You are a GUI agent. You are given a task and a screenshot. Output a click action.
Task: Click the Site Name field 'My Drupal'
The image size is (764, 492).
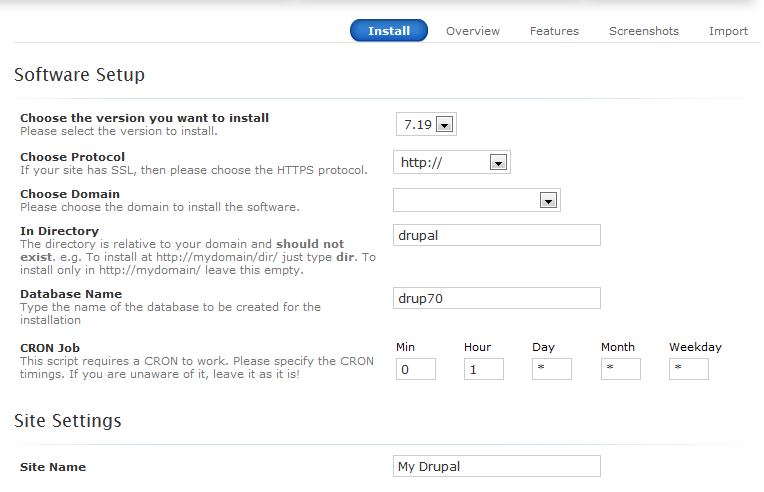[498, 467]
